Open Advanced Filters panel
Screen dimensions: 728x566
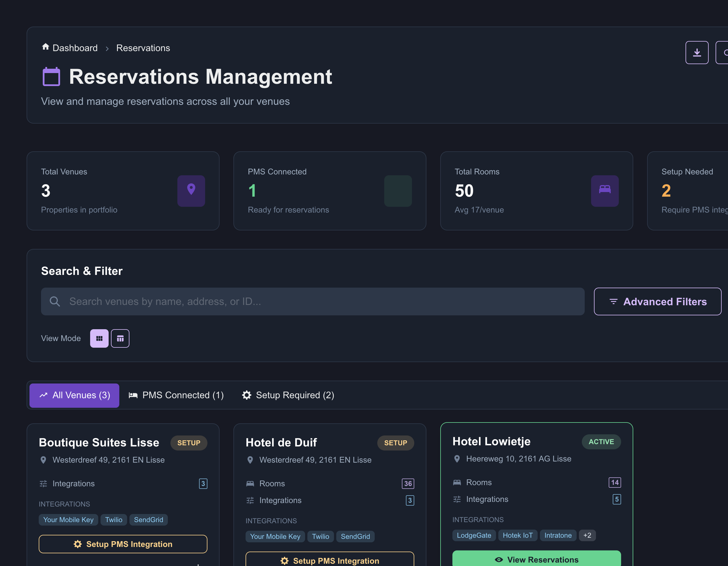657,301
